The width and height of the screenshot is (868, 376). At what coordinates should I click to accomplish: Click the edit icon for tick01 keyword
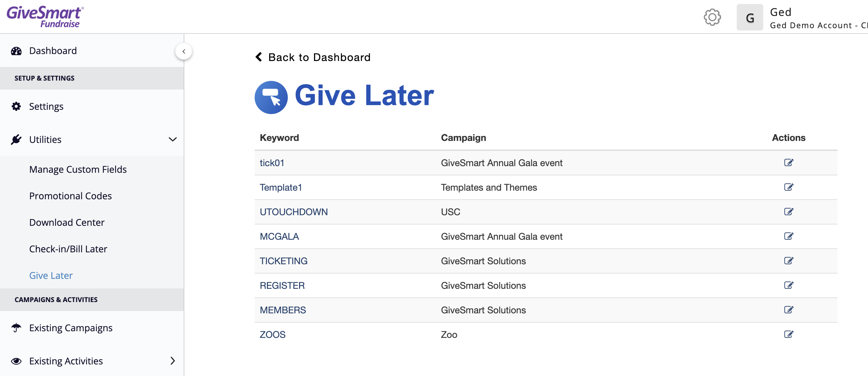[788, 163]
